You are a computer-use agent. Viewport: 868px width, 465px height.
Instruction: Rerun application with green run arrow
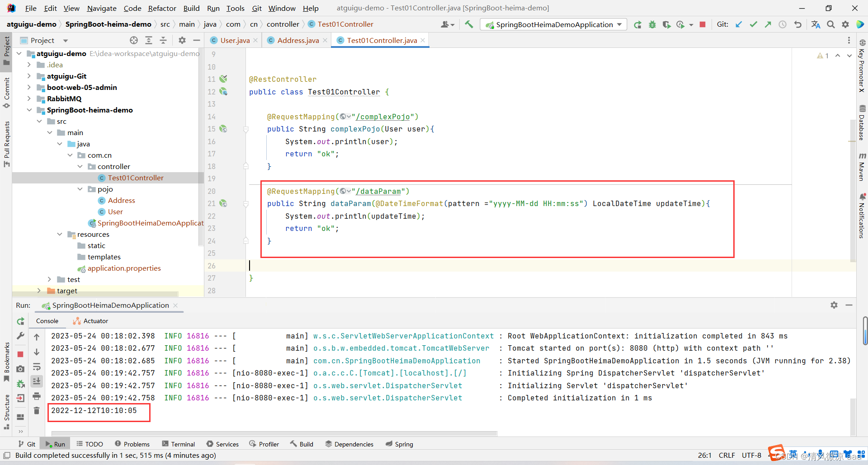coord(637,24)
